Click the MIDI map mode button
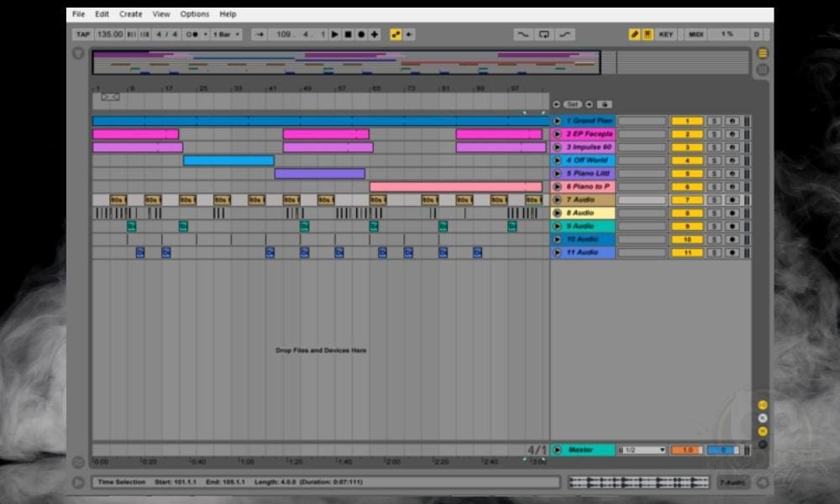Viewport: 840px width, 504px height. coord(696,34)
